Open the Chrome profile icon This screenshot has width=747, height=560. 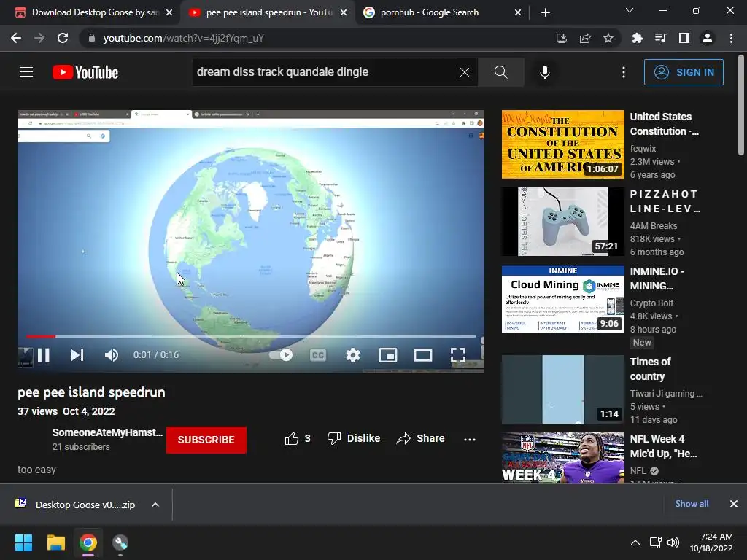coord(708,38)
